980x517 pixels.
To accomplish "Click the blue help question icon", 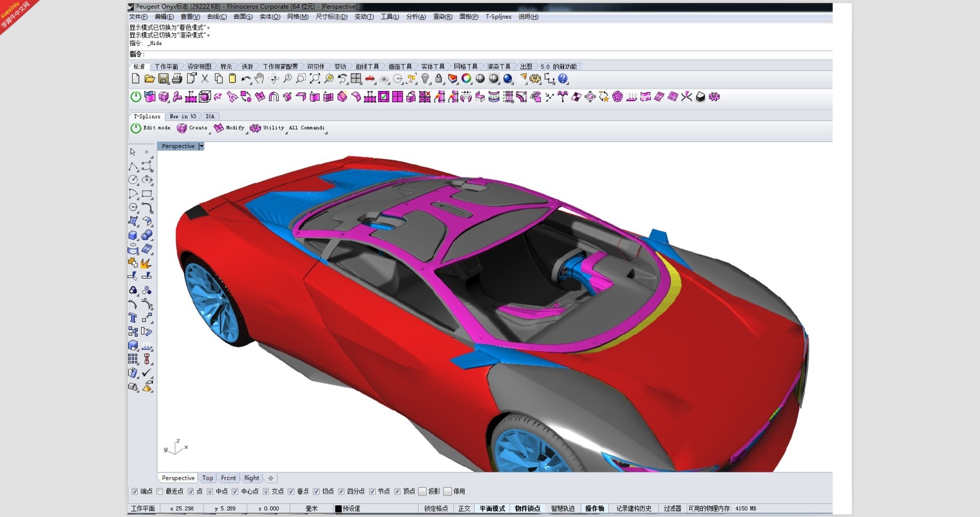I will pyautogui.click(x=563, y=79).
